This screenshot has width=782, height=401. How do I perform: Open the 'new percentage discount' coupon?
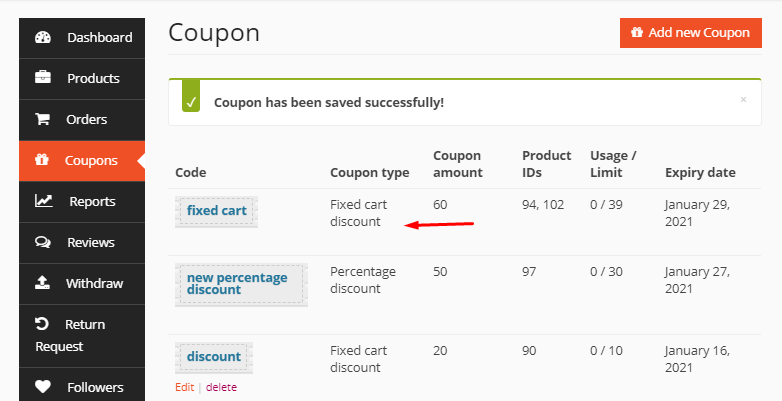click(237, 283)
